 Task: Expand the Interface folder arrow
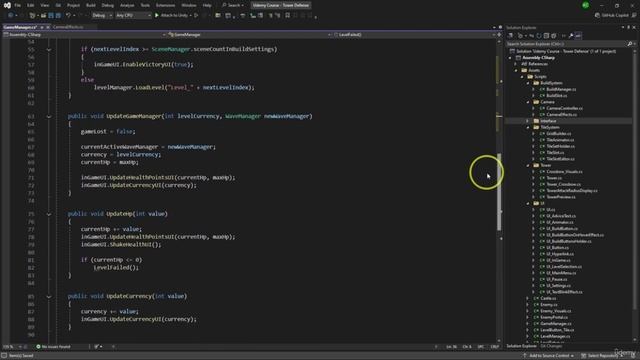(528, 121)
